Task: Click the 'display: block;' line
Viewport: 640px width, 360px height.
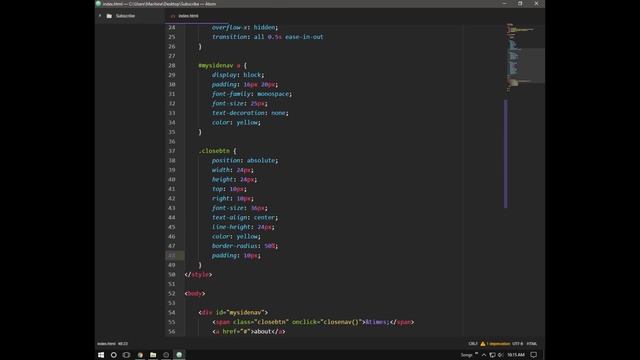Action: click(238, 75)
